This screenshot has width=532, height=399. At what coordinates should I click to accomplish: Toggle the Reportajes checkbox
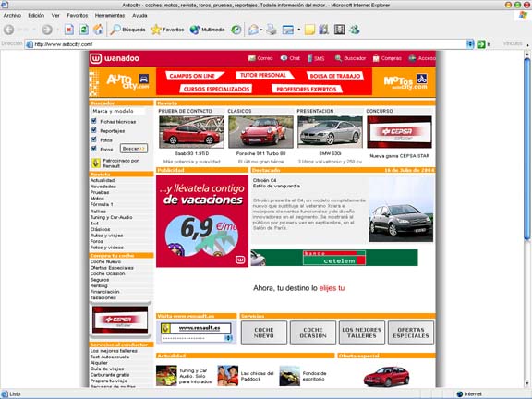point(94,130)
